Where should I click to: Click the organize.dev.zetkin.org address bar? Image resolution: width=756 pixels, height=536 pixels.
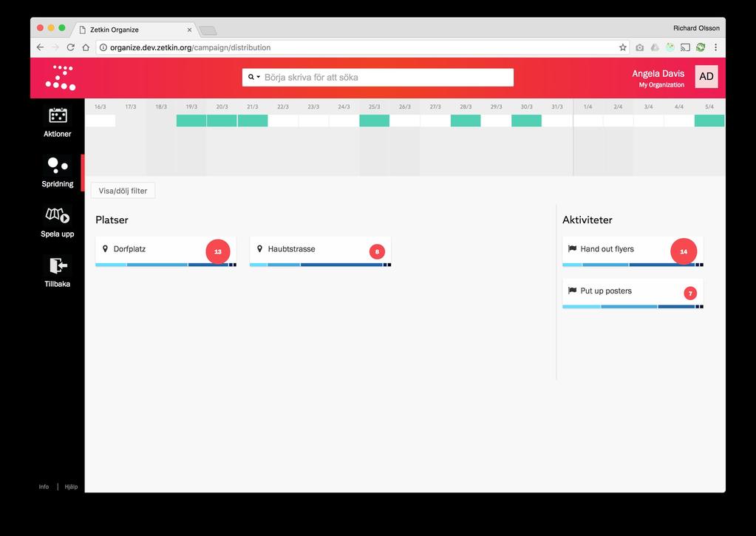pyautogui.click(x=364, y=47)
